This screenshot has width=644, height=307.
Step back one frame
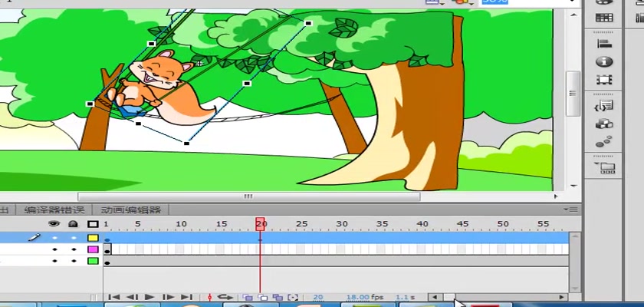132,297
